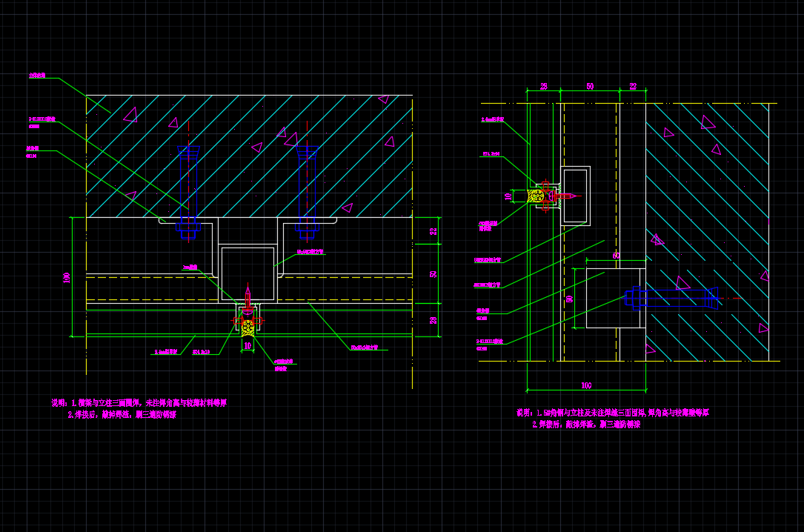Select the top-left magenta leader label

37,76
